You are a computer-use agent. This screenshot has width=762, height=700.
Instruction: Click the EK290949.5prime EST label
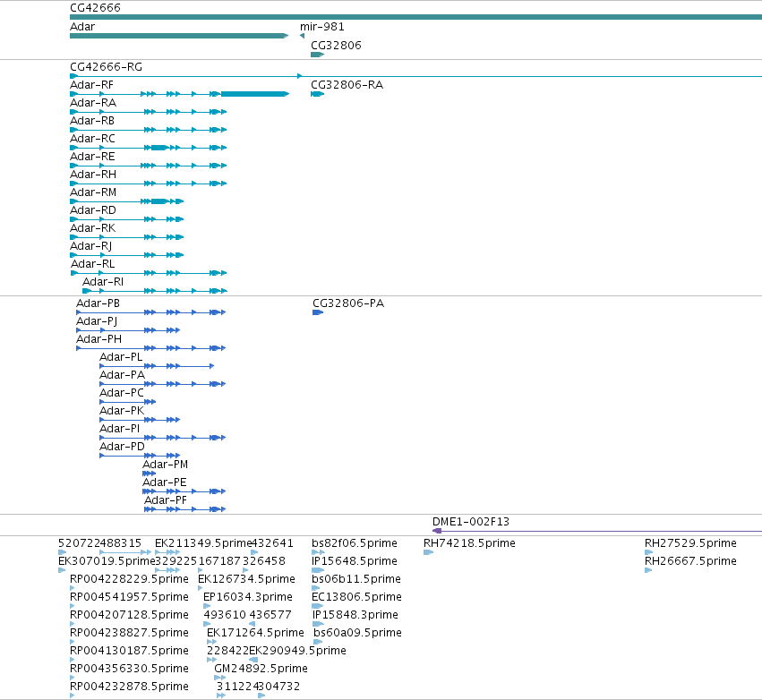tap(298, 651)
